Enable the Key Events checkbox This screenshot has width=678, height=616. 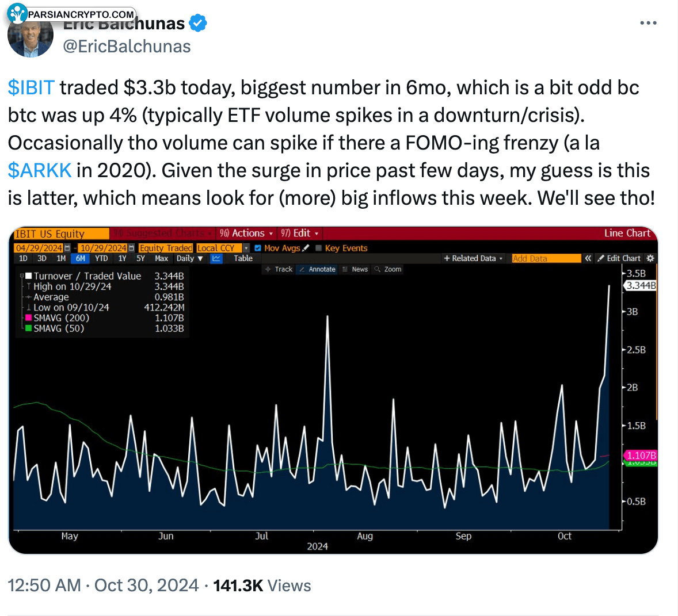pyautogui.click(x=319, y=248)
